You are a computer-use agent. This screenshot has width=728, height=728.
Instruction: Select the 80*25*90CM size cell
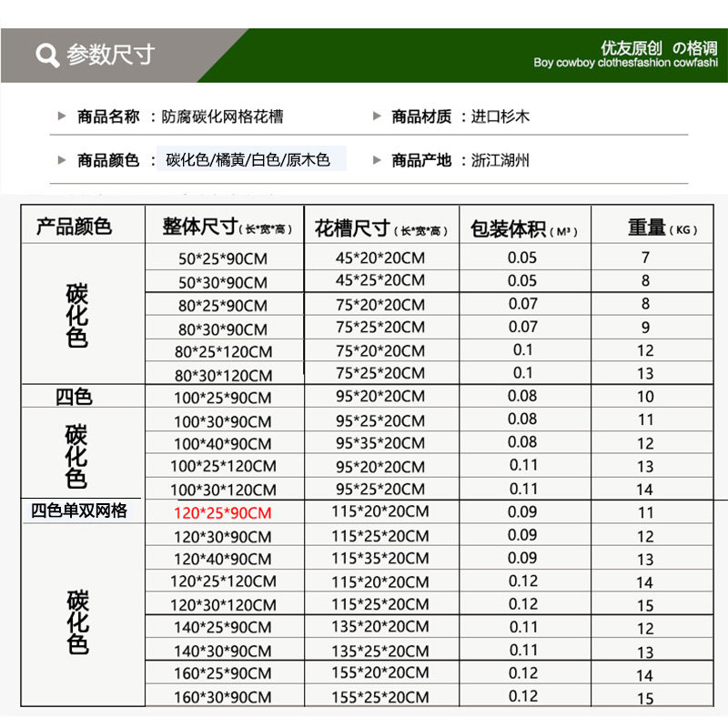coord(223,306)
